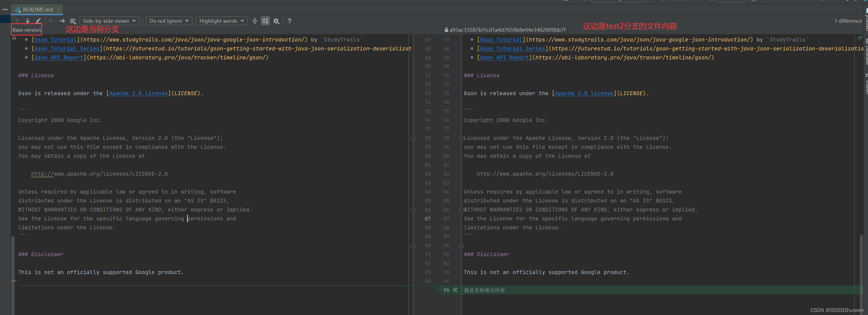Click the right editor vertical scrollbar

tap(861, 263)
